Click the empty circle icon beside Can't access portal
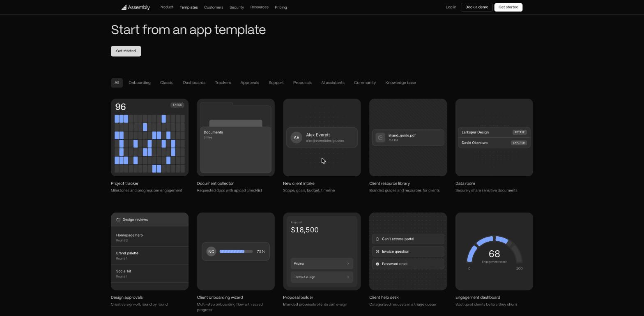 pyautogui.click(x=377, y=239)
